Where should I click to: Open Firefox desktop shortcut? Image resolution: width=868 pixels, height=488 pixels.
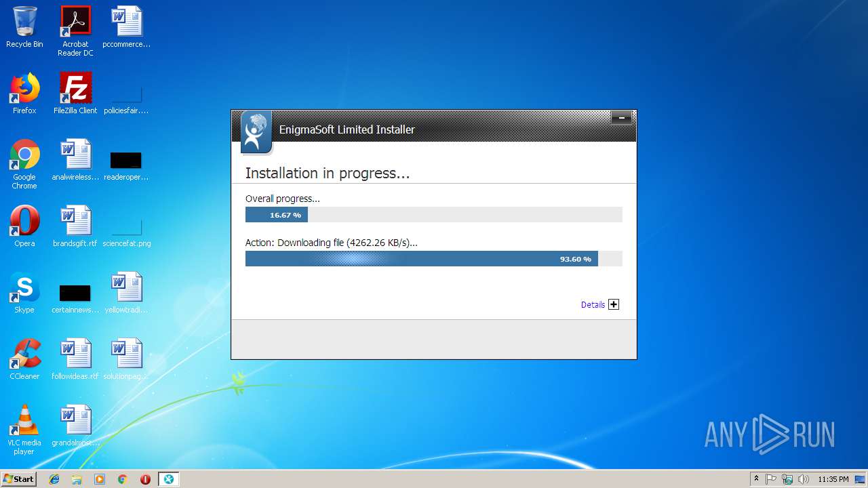point(24,94)
